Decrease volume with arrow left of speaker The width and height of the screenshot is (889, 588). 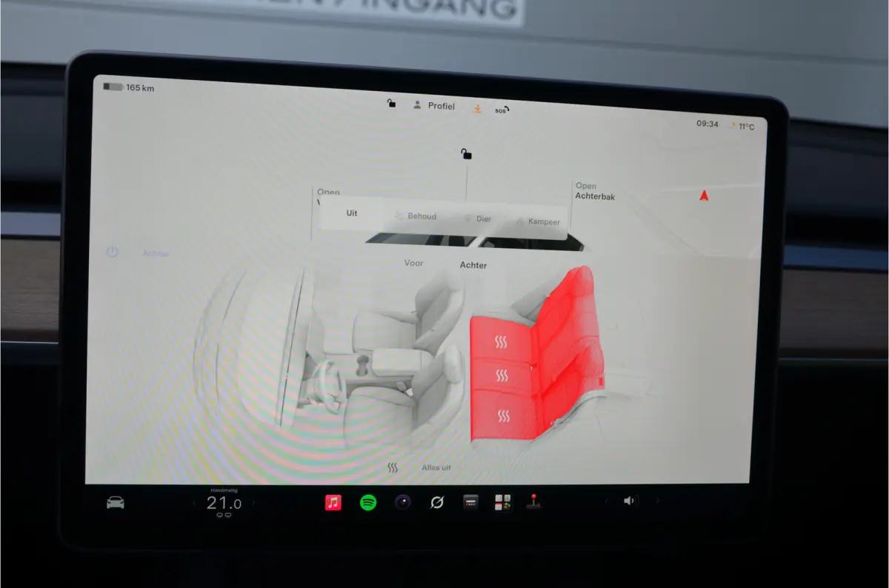(606, 501)
